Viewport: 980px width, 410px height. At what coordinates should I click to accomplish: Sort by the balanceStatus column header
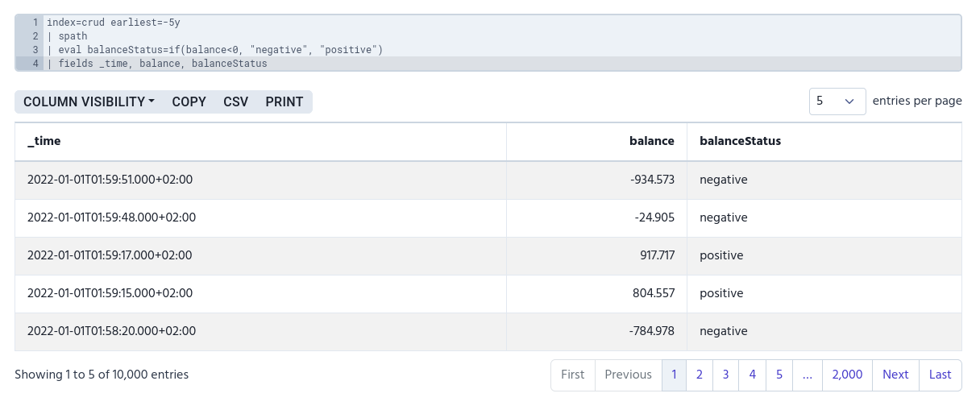coord(824,141)
